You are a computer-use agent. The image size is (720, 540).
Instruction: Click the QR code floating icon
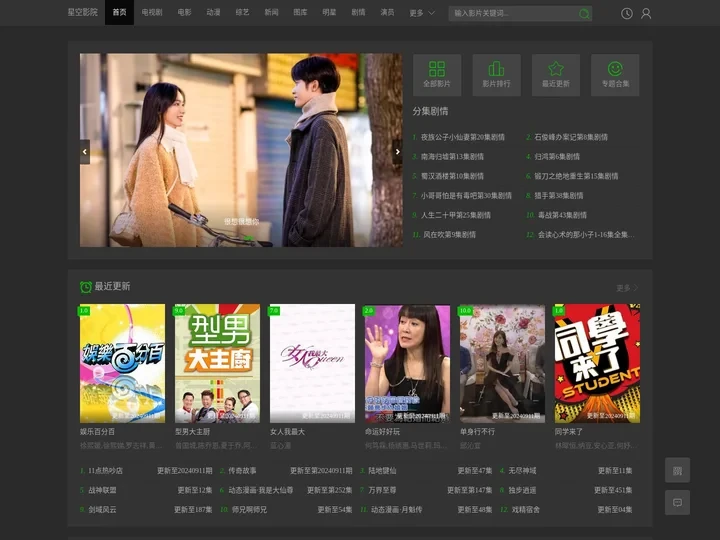pos(677,470)
